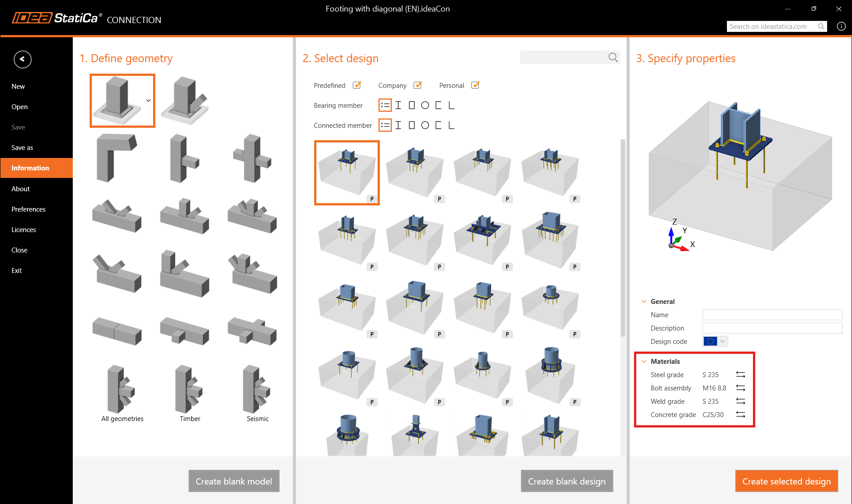Click the design list vertical scrollbar
The image size is (852, 504).
pos(623,238)
